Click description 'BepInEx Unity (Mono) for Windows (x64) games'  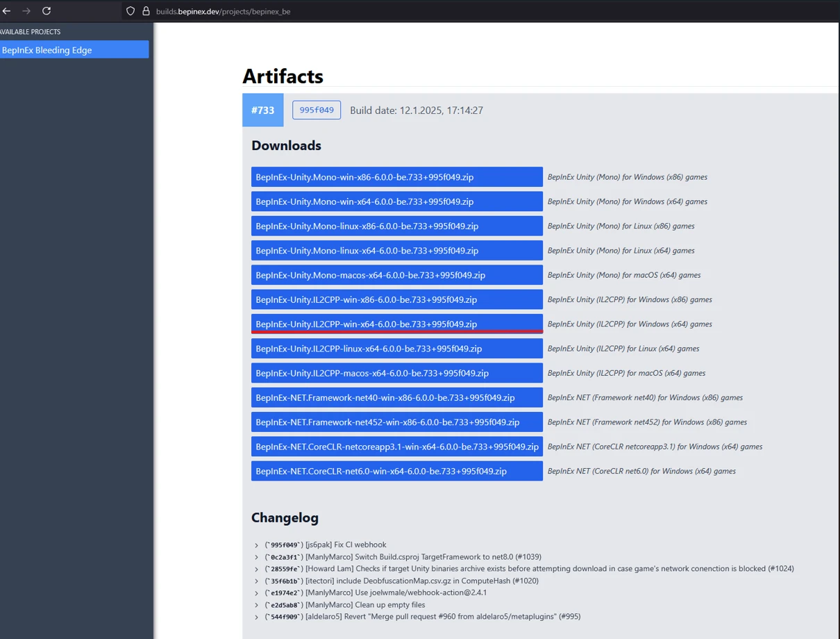coord(628,201)
